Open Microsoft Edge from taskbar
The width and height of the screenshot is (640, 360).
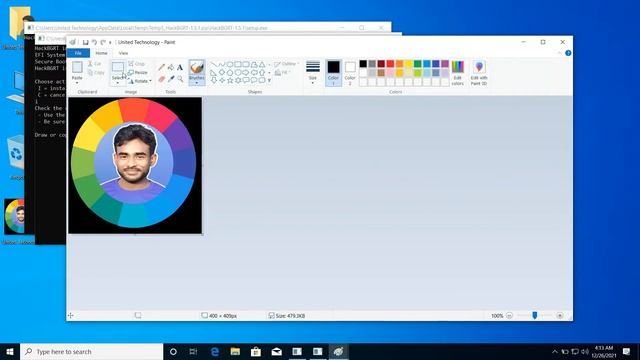(x=215, y=351)
